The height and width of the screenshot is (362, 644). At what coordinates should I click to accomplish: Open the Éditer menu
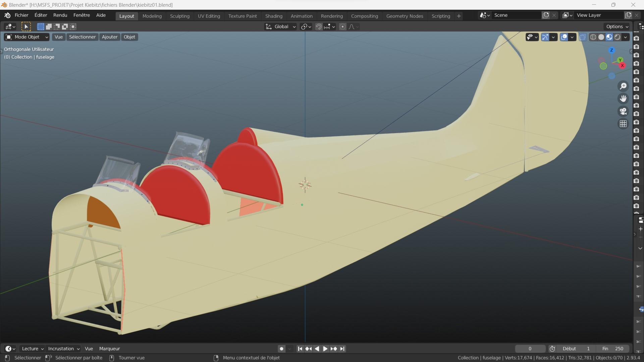click(x=41, y=15)
